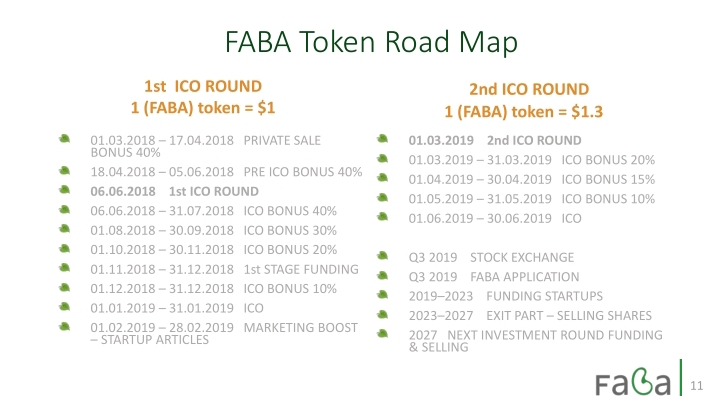This screenshot has width=720, height=396.
Task: Select leaf bullet beside 1st STAGE FUNDING
Action: [65, 268]
